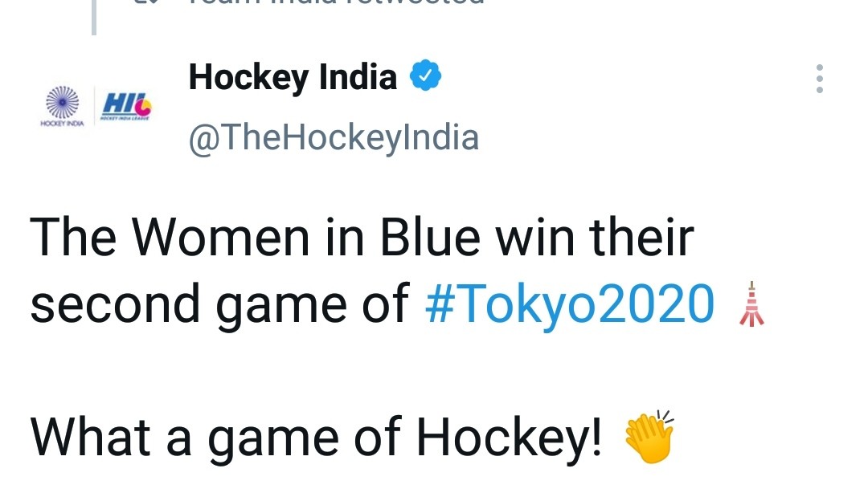Click the word 'Hockey!' in the tweet

point(508,438)
